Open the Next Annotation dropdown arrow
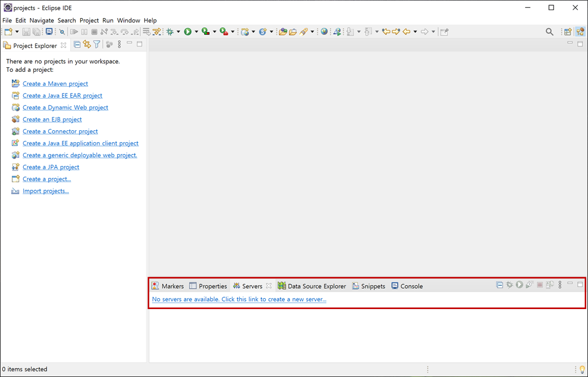This screenshot has width=588, height=377. coord(359,32)
